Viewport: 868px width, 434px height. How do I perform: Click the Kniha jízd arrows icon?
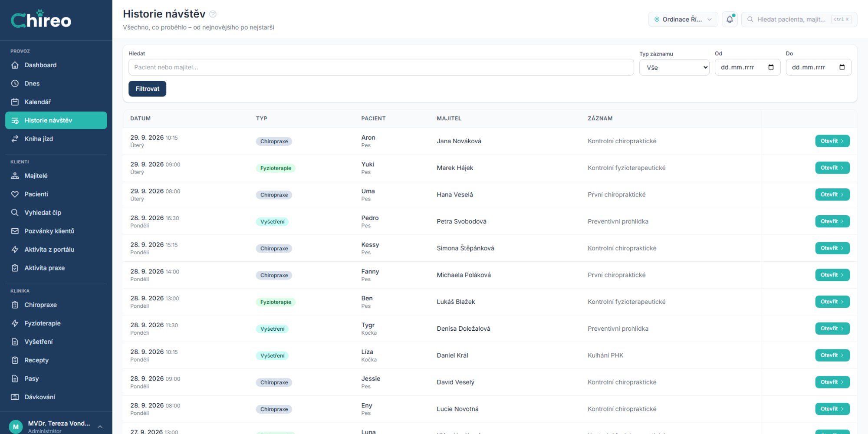click(x=15, y=139)
